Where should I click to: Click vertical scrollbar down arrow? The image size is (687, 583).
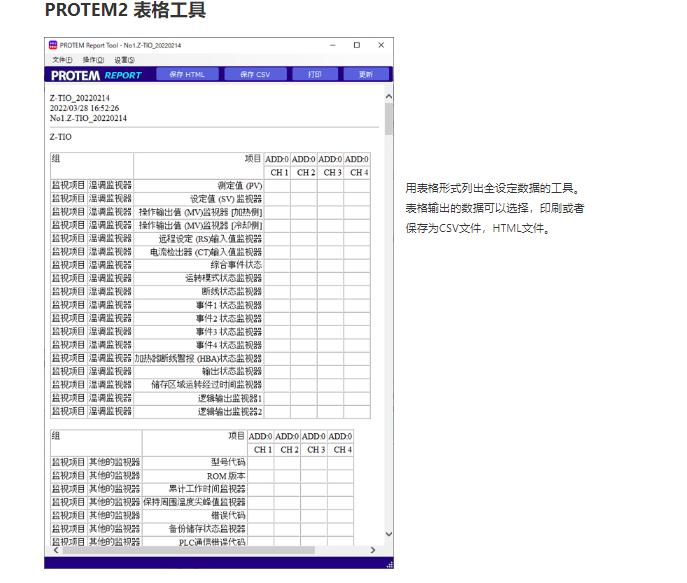[389, 534]
